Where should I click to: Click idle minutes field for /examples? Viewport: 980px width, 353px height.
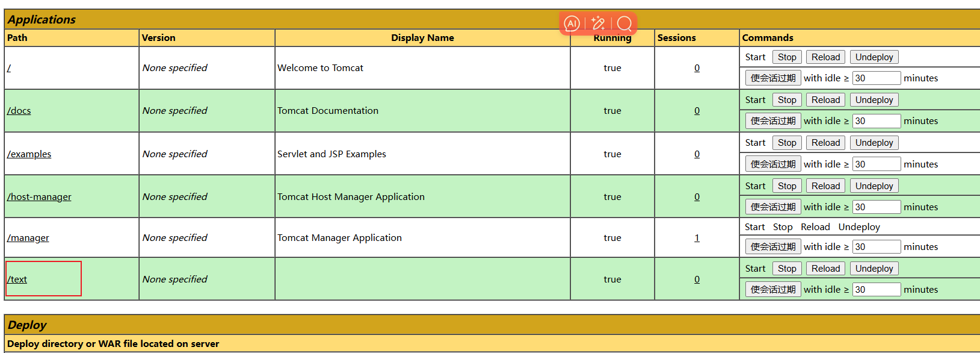[x=876, y=164]
